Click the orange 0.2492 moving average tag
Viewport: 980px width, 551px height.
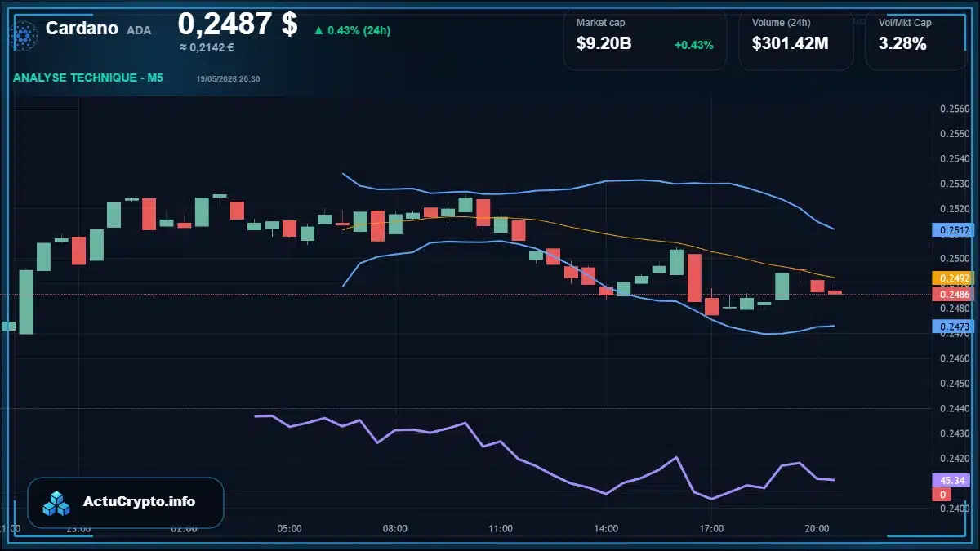(x=954, y=278)
